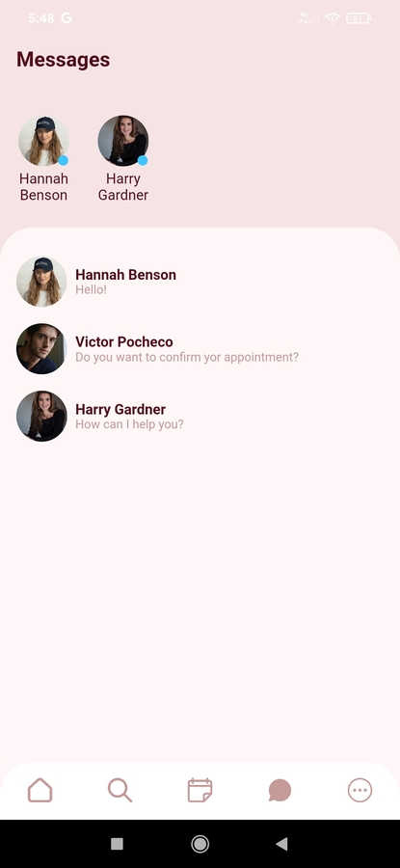
Task: Tap the recent apps square button
Action: (117, 844)
